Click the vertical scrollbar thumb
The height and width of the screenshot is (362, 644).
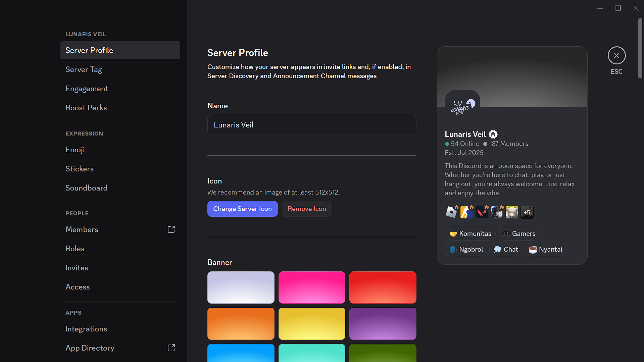pos(640,49)
